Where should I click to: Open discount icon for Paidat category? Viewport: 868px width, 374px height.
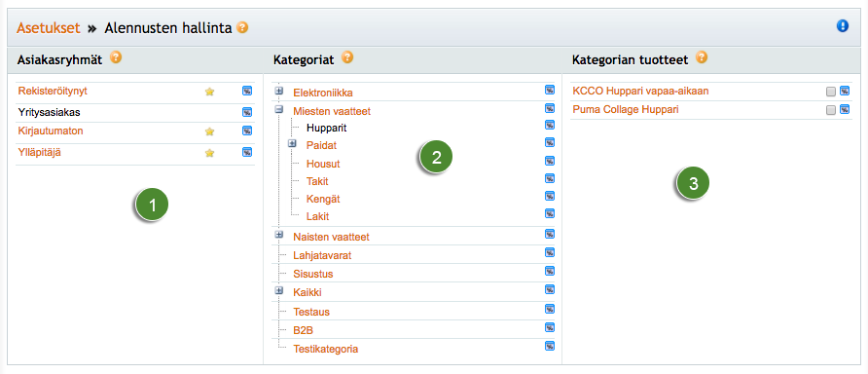[x=550, y=143]
